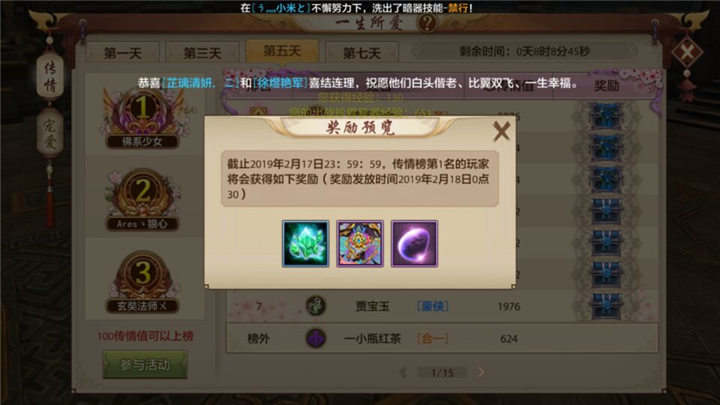Click the 参与活动 green button
Screen dimensions: 720x405
click(x=145, y=365)
